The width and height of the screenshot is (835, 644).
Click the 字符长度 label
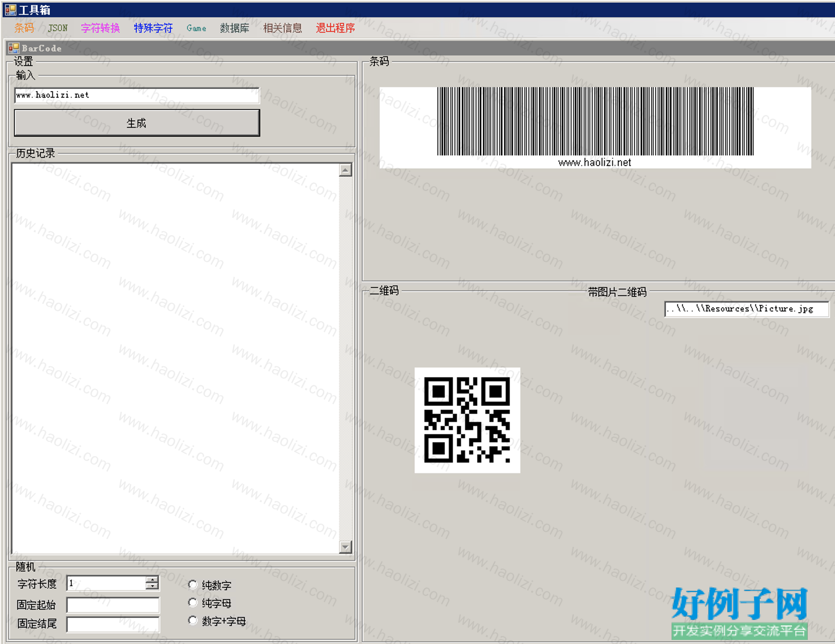pos(37,584)
